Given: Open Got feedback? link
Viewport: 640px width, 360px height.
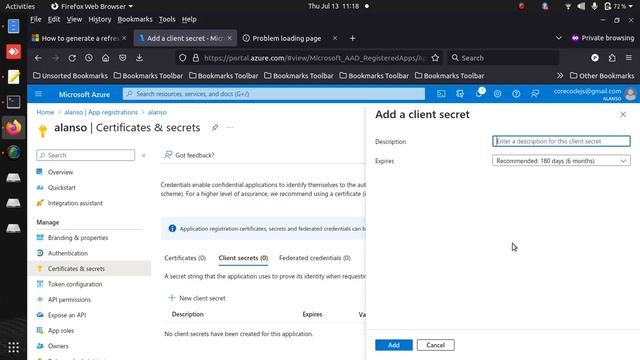Looking at the screenshot, I should (189, 155).
